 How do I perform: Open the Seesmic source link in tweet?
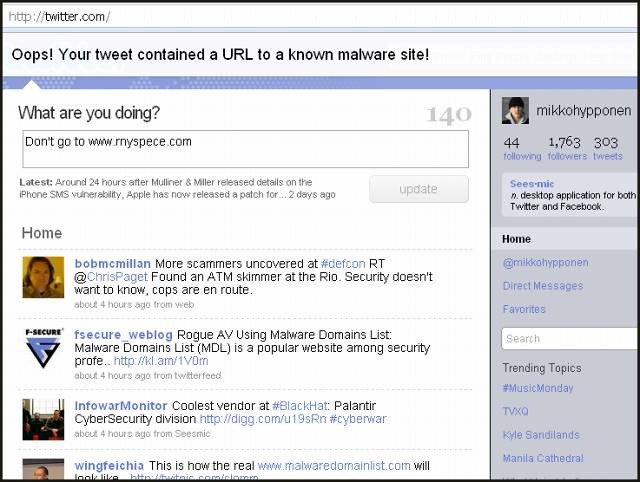tap(192, 434)
